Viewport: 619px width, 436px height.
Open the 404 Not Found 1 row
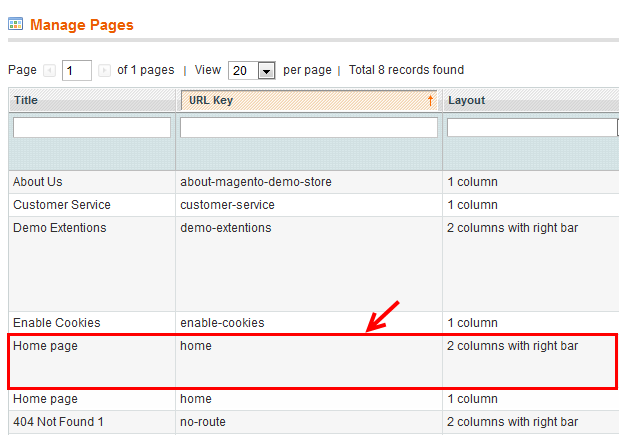click(x=314, y=422)
